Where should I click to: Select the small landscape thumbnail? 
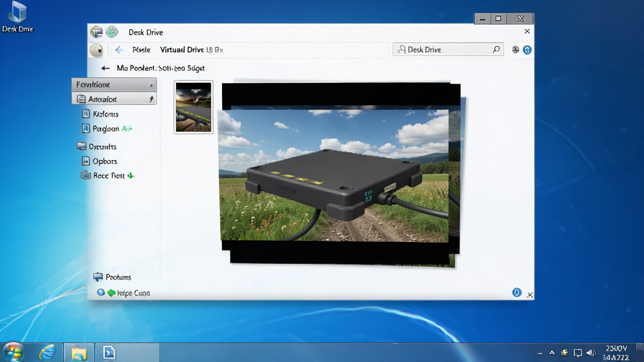(x=194, y=107)
